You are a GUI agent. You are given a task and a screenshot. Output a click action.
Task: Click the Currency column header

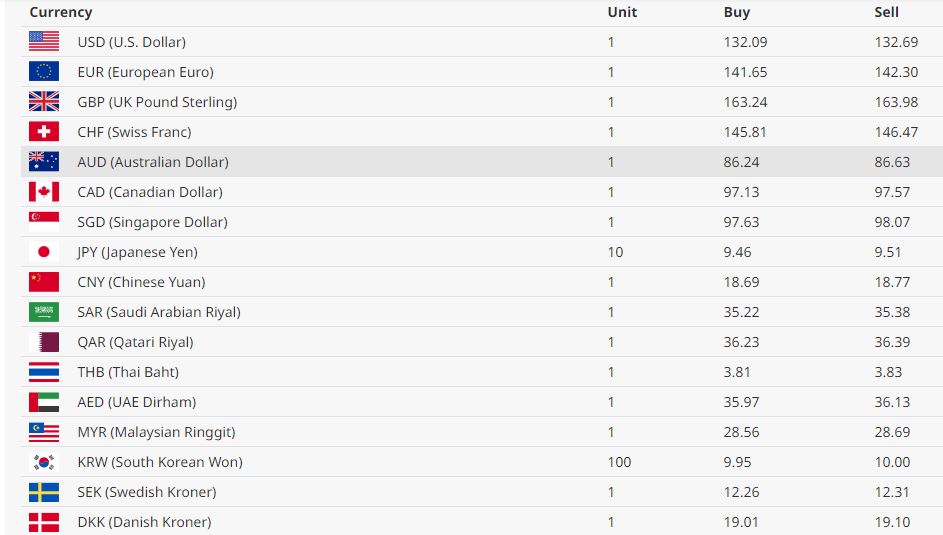(61, 13)
